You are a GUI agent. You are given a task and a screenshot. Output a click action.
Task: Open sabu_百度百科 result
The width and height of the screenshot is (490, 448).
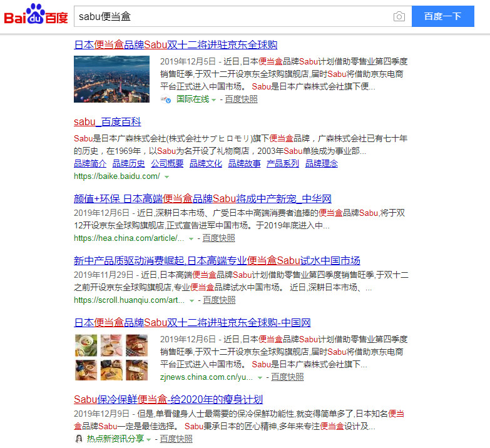108,121
